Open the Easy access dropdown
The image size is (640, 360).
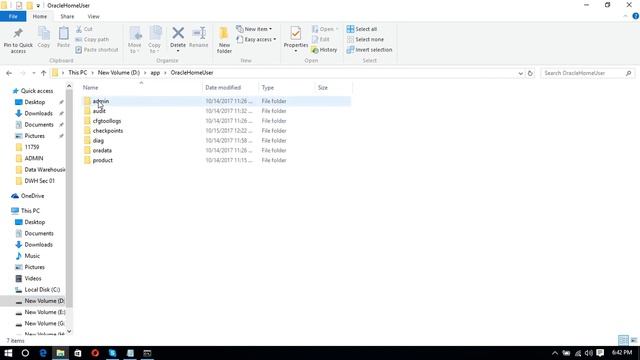(256, 40)
